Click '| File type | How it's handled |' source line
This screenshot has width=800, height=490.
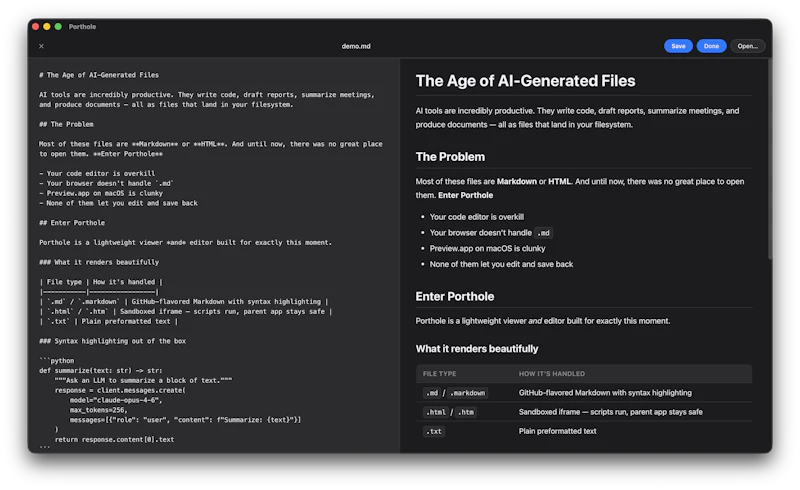[101, 282]
